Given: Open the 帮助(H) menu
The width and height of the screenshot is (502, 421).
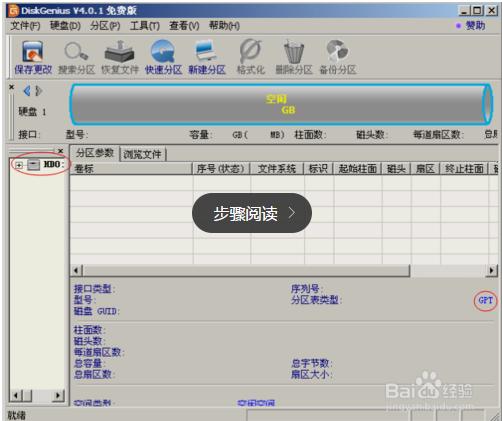Looking at the screenshot, I should 224,26.
